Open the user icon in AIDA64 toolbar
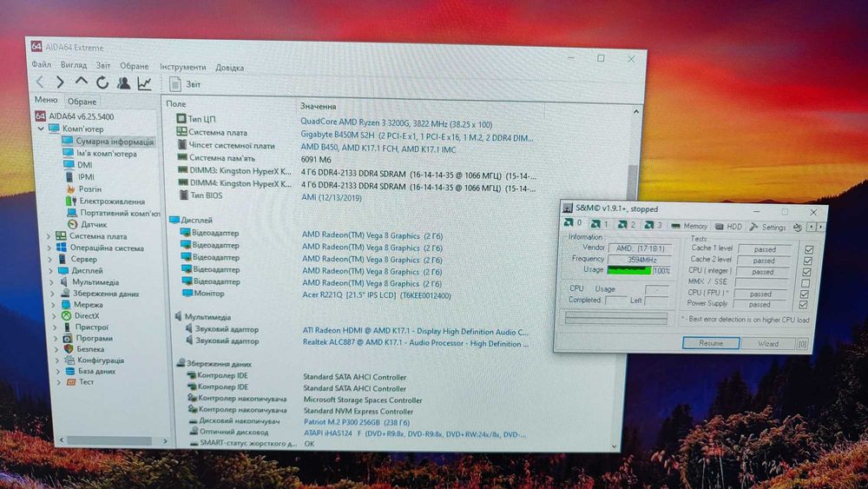868x489 pixels. [123, 83]
